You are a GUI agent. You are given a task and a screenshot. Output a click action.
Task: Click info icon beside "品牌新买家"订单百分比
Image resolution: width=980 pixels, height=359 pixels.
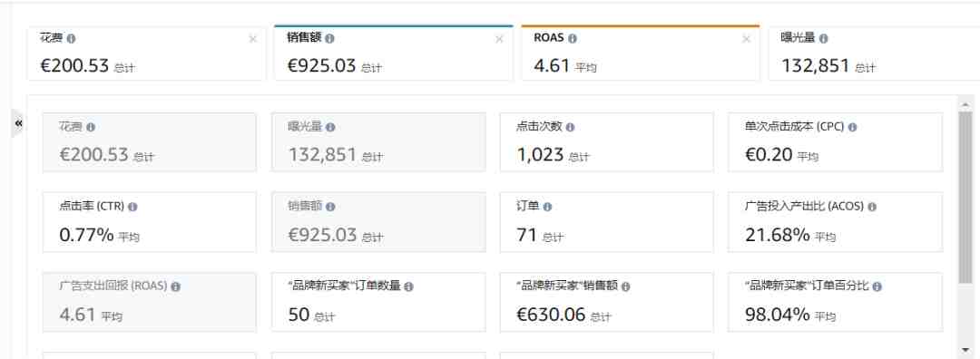coord(877,286)
